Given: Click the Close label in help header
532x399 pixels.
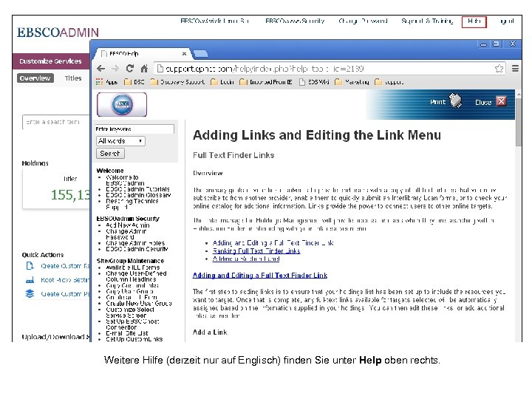Looking at the screenshot, I should click(483, 102).
